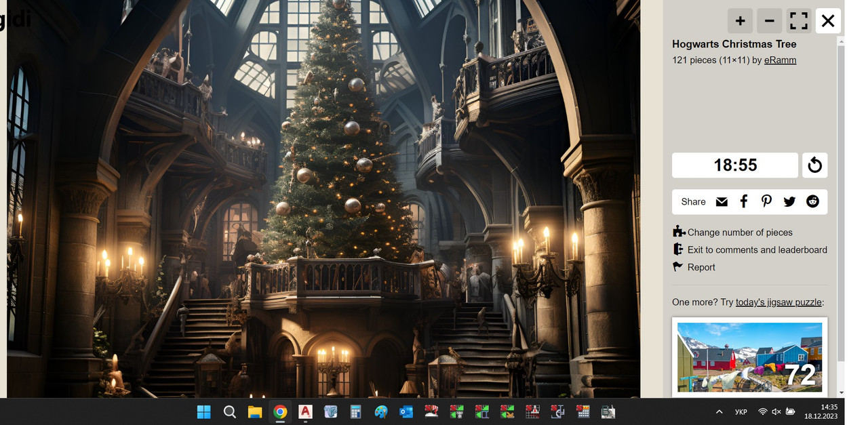Open AutoCAD from the taskbar
The height and width of the screenshot is (425, 868).
click(305, 411)
